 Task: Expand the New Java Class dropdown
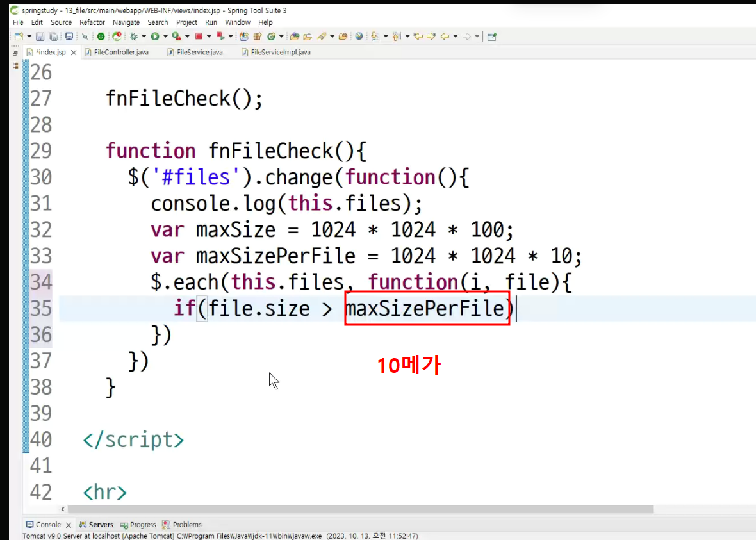(281, 37)
